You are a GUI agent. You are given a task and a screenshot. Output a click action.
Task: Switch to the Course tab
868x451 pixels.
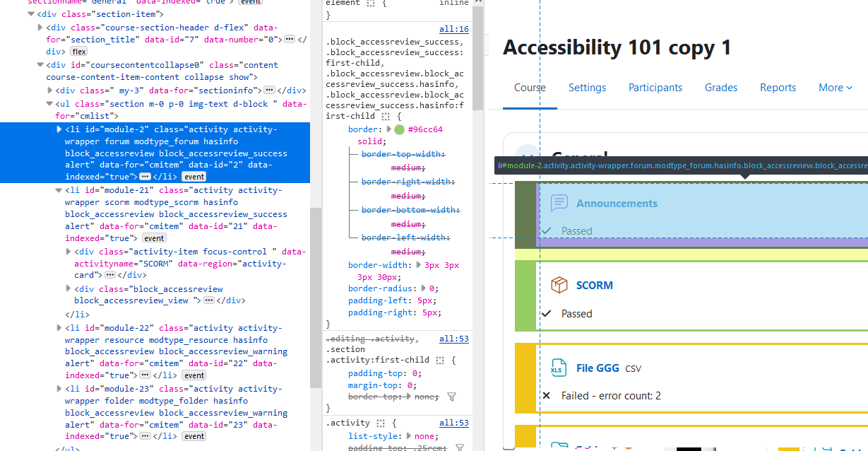pos(530,88)
